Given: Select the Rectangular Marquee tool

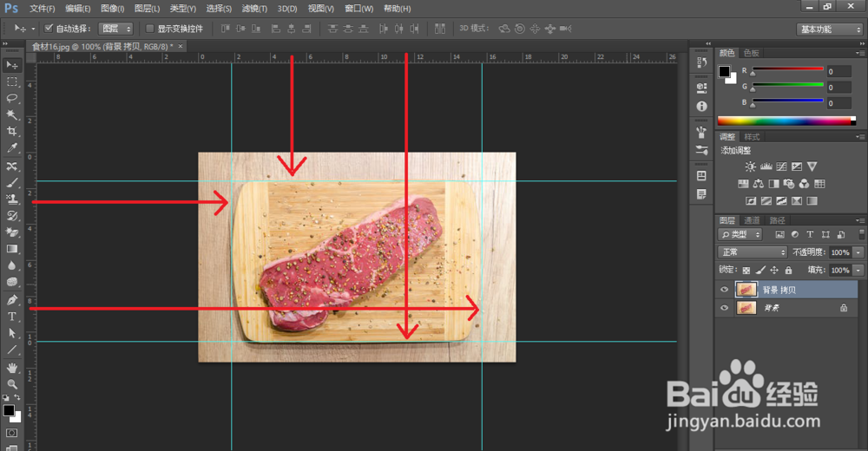Looking at the screenshot, I should 11,82.
